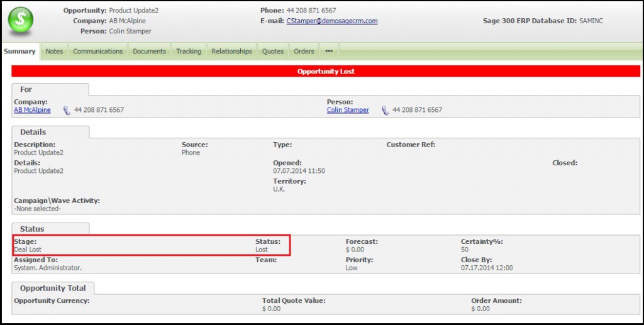Click the phone icon beside AB McAlpine number
Screen dimensions: 644x325
[x=67, y=111]
